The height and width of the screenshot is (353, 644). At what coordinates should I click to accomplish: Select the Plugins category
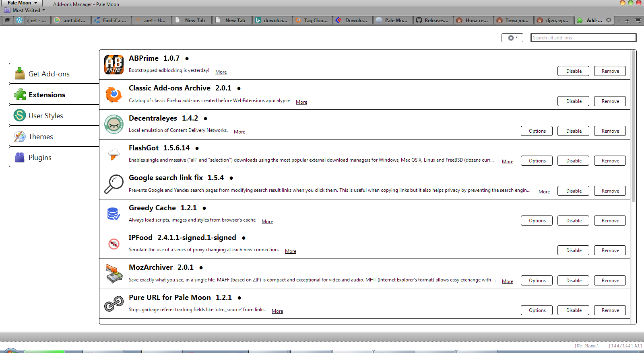(x=54, y=157)
